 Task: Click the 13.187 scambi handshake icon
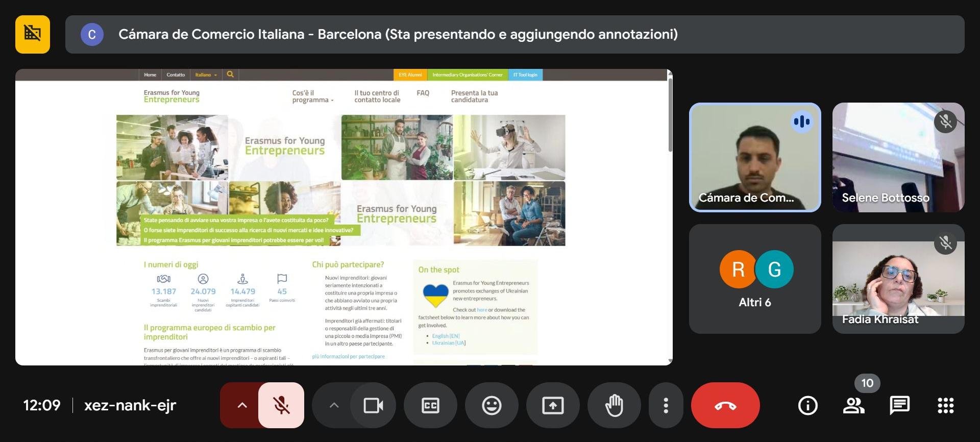tap(163, 279)
